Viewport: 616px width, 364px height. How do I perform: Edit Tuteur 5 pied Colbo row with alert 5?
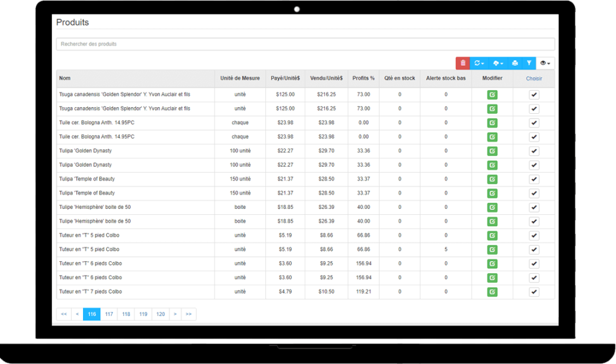(x=492, y=249)
